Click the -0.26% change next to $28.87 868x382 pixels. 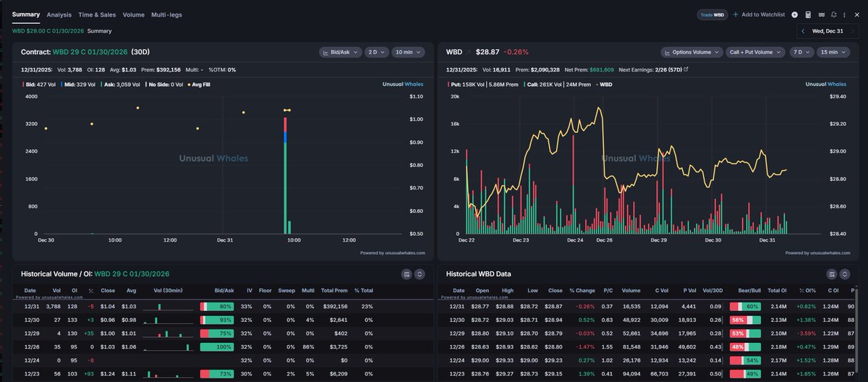click(516, 52)
